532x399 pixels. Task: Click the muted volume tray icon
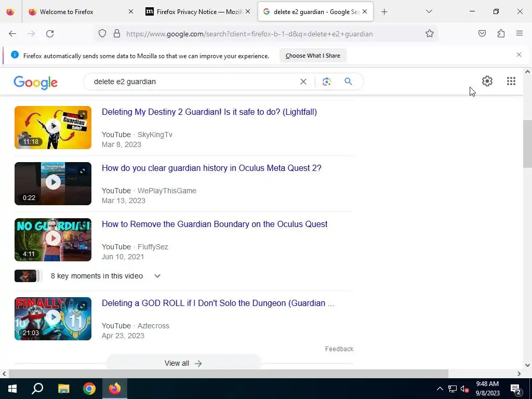point(465,389)
